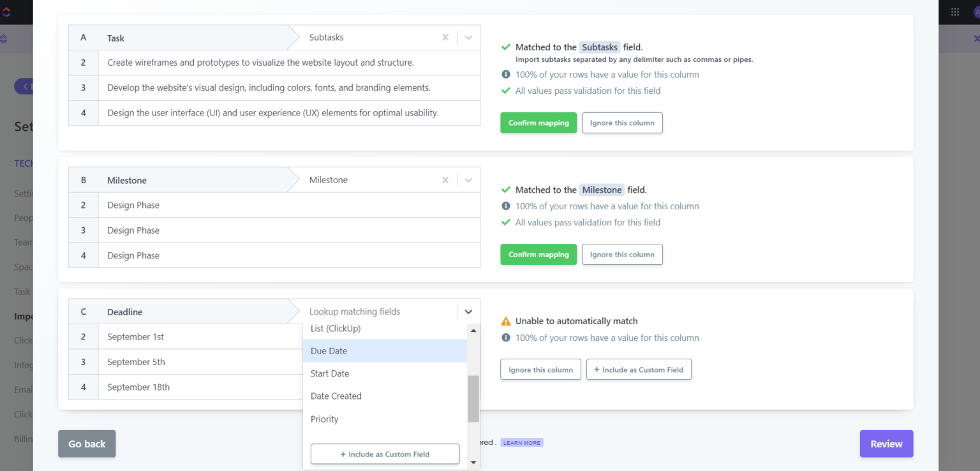This screenshot has width=980, height=471.
Task: Open the apps grid icon at top right
Action: tap(955, 11)
